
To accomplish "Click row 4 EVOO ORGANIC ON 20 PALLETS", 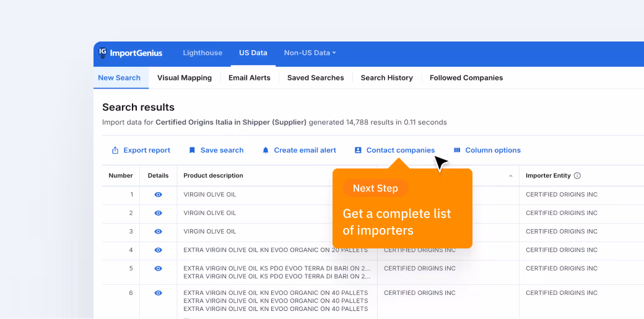I will 276,250.
